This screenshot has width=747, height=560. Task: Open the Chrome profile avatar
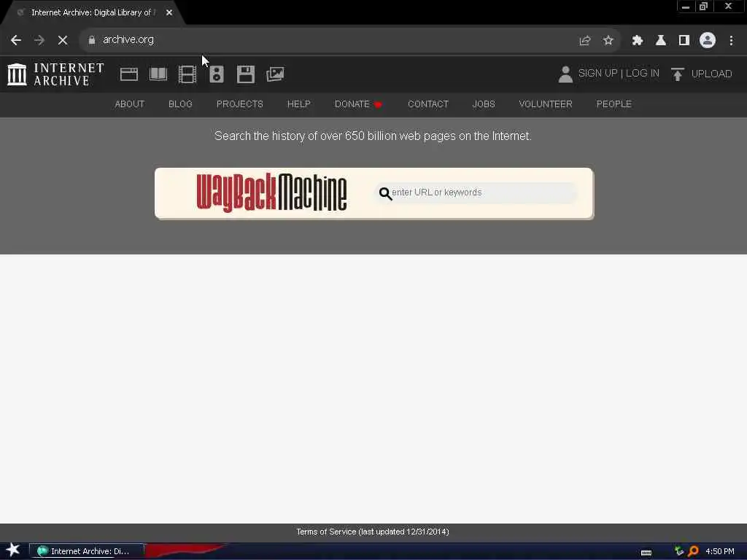pos(708,40)
